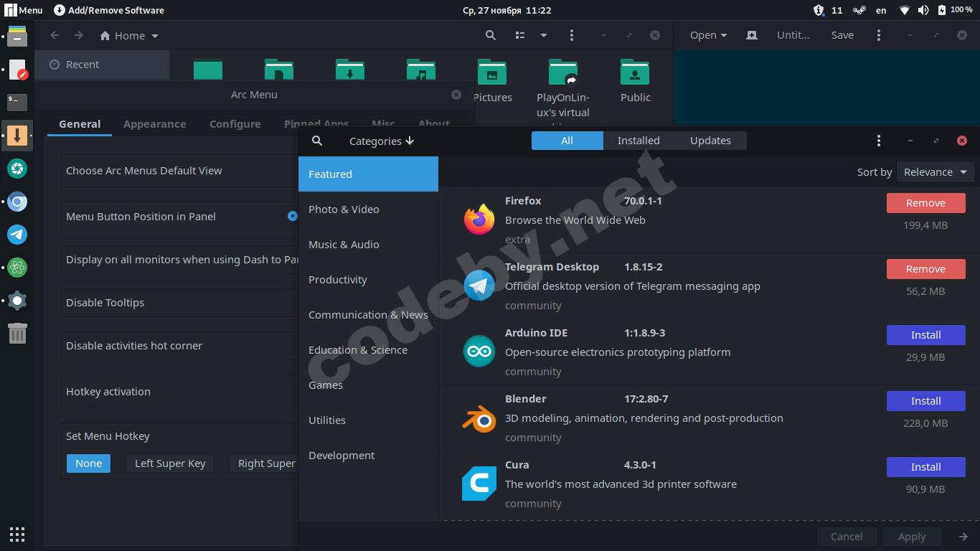Select the Utilities category

(x=368, y=420)
